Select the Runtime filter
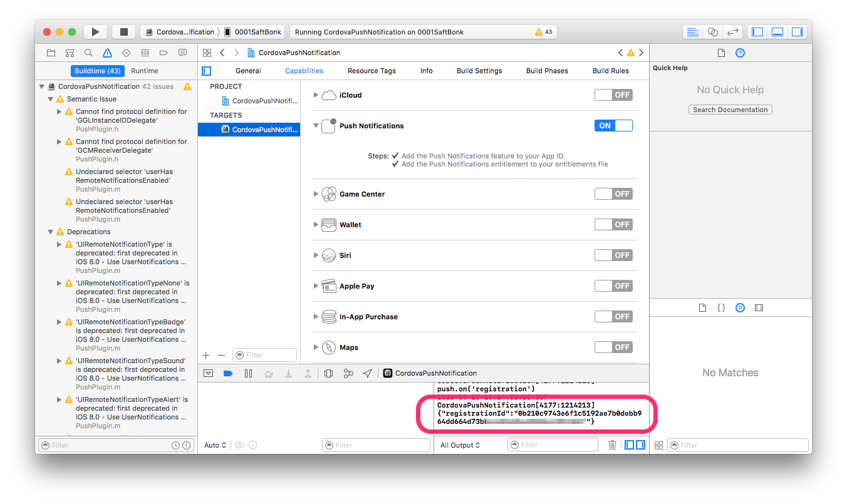The image size is (847, 504). [x=145, y=71]
